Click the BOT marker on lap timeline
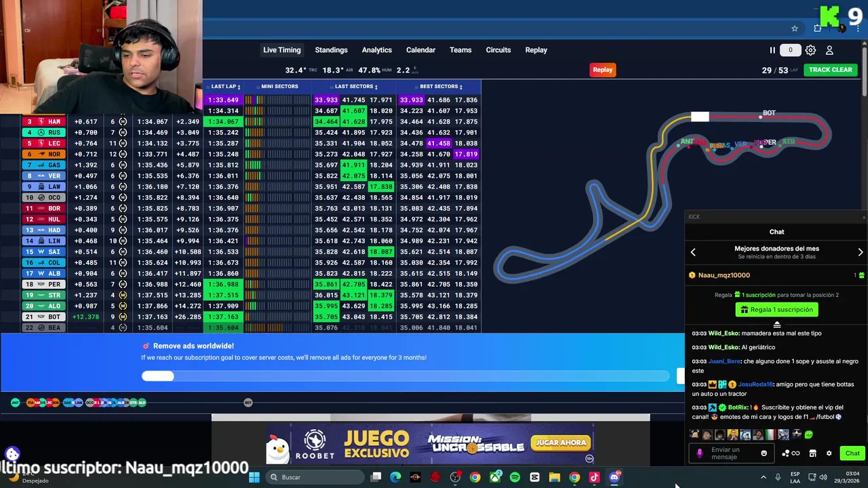Viewport: 868px width, 488px height. click(248, 403)
